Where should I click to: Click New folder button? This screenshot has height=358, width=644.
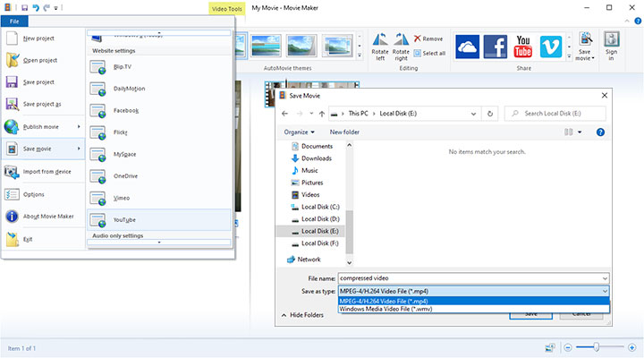[344, 132]
